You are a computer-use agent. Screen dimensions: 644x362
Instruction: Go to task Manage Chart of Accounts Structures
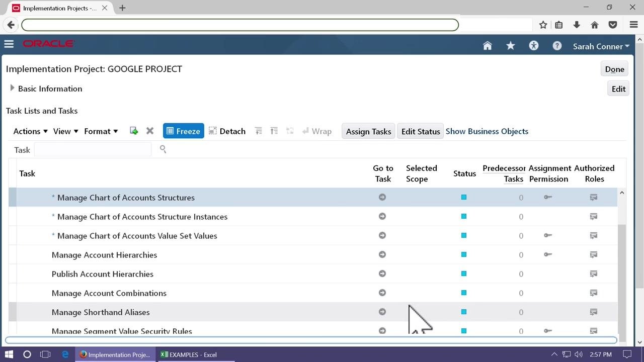(382, 197)
